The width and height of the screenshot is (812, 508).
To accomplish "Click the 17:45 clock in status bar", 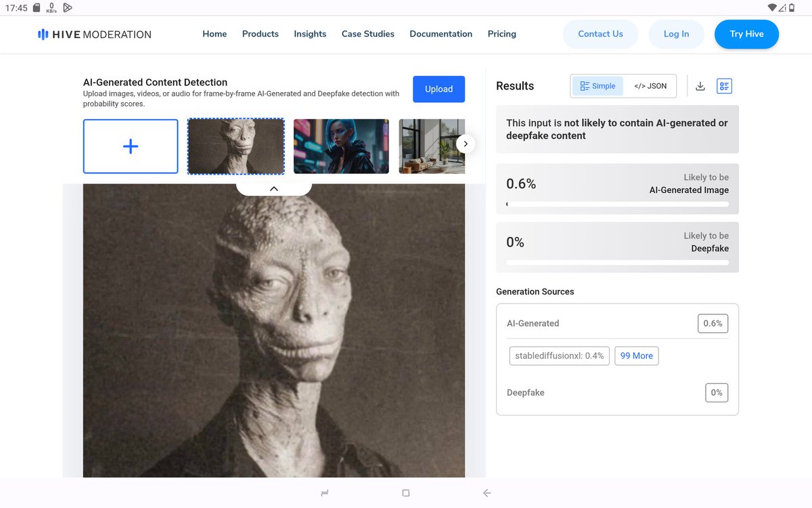I will (x=16, y=7).
